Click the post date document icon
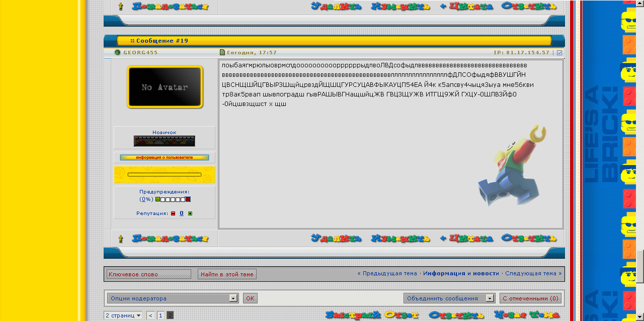Screen dimensions: 644x321 click(222, 52)
